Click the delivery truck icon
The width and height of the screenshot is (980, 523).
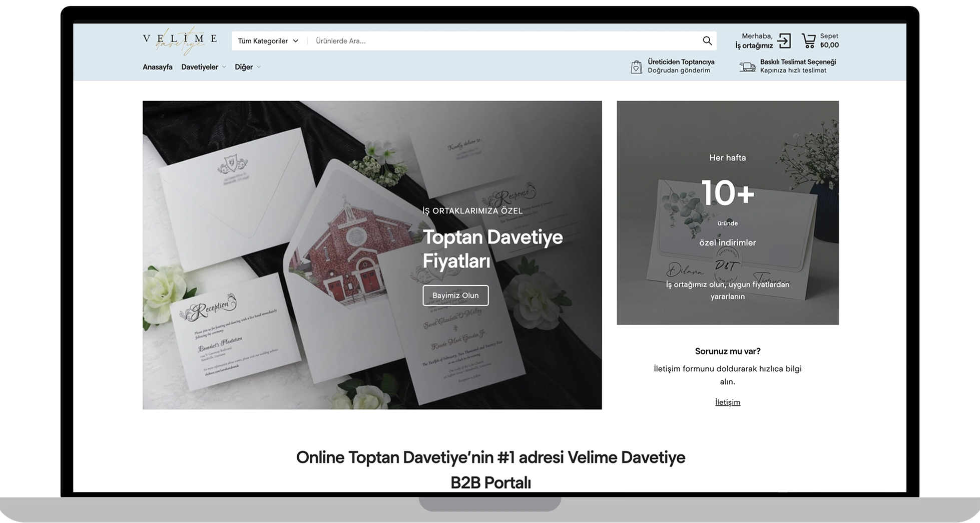747,67
